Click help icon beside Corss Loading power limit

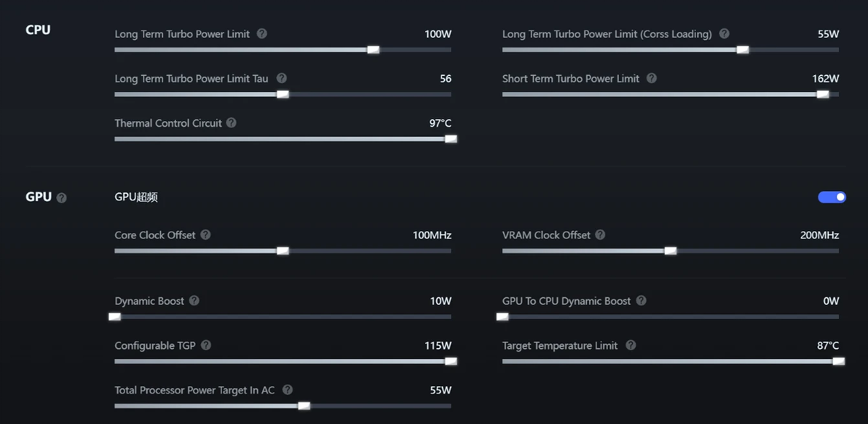click(725, 34)
